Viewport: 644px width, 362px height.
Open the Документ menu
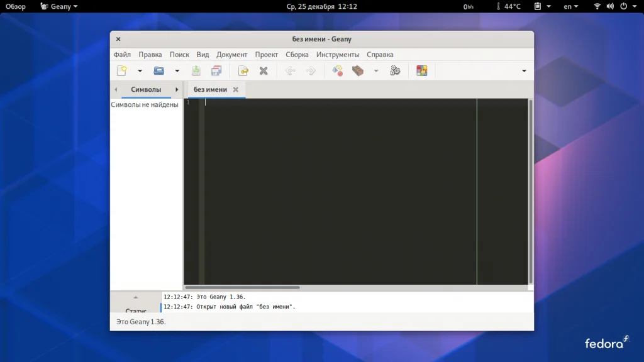[232, 55]
